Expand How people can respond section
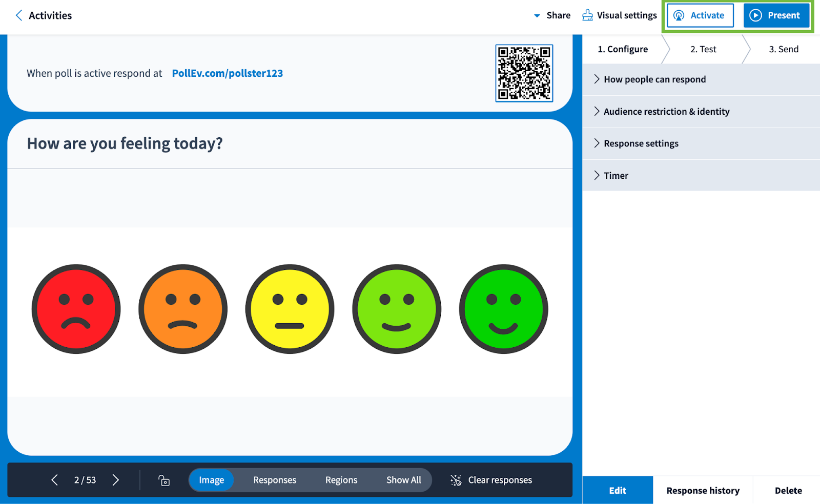 coord(654,79)
